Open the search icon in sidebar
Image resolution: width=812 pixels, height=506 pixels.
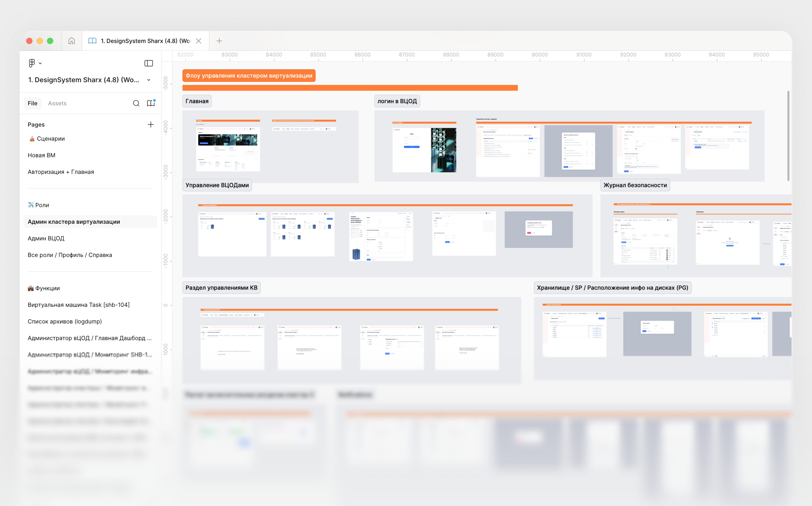point(136,103)
